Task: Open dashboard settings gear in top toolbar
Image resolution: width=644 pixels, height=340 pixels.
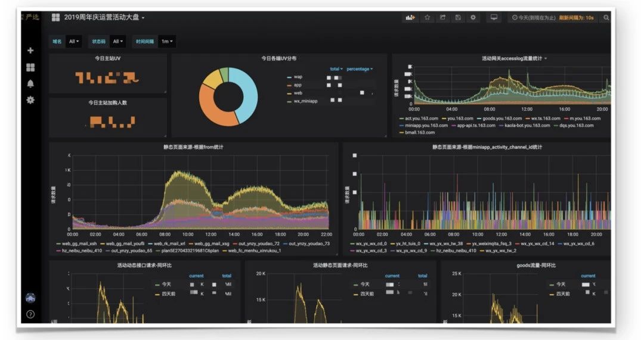Action: (473, 18)
